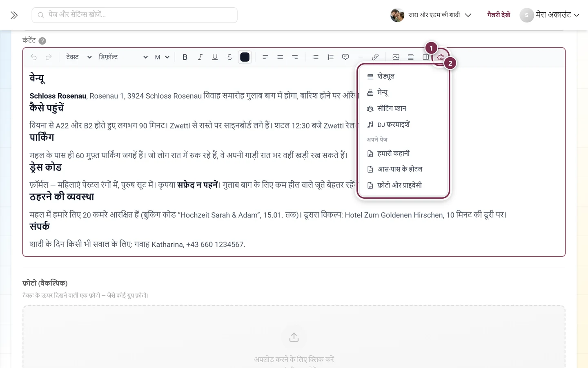The image size is (588, 368).
Task: Toggle italic formatting
Action: point(200,57)
